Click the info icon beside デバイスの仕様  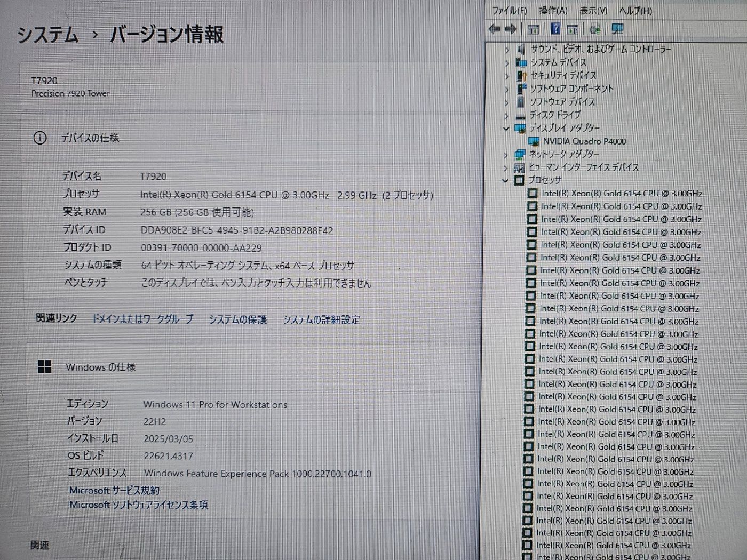click(40, 138)
